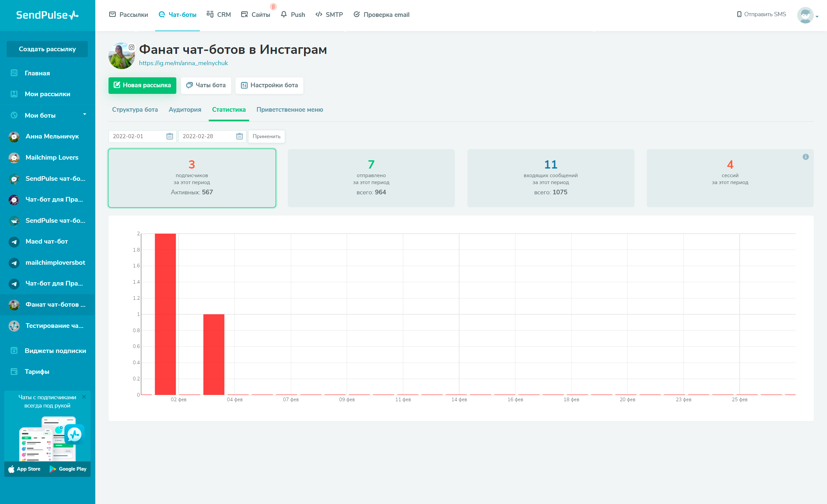Open the Сайты section

click(x=256, y=15)
